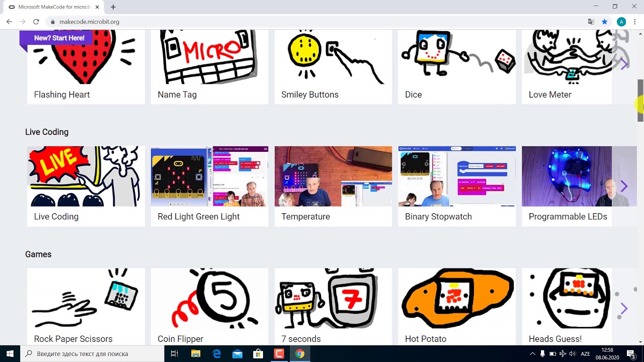This screenshot has width=644, height=362.
Task: Select the Microsoft MakeCode for micro:bit tab
Action: click(x=53, y=7)
